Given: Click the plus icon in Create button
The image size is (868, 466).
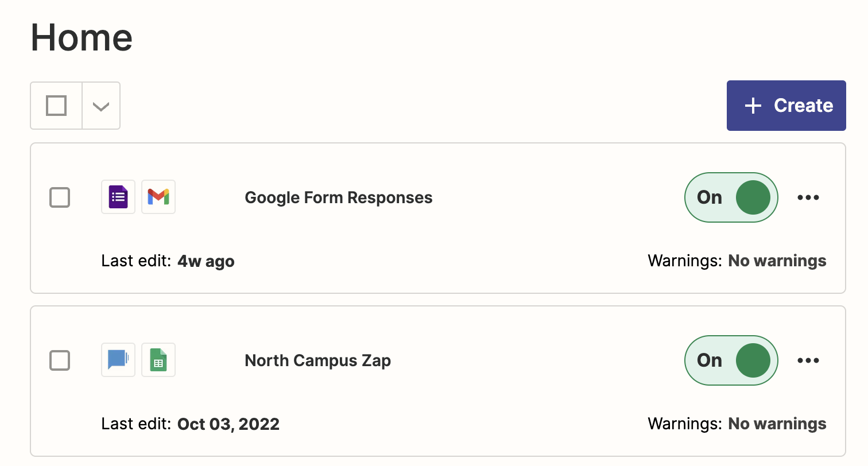Looking at the screenshot, I should point(753,106).
